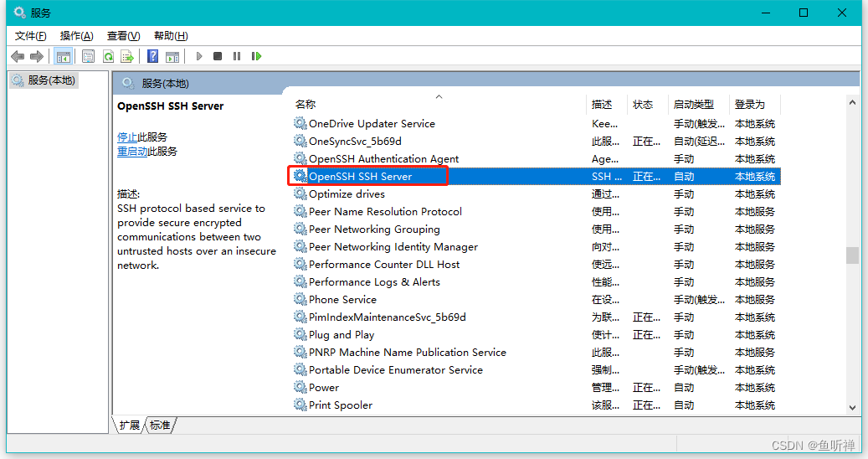The image size is (868, 459).
Task: Click the blue Help question-mark icon
Action: [153, 56]
